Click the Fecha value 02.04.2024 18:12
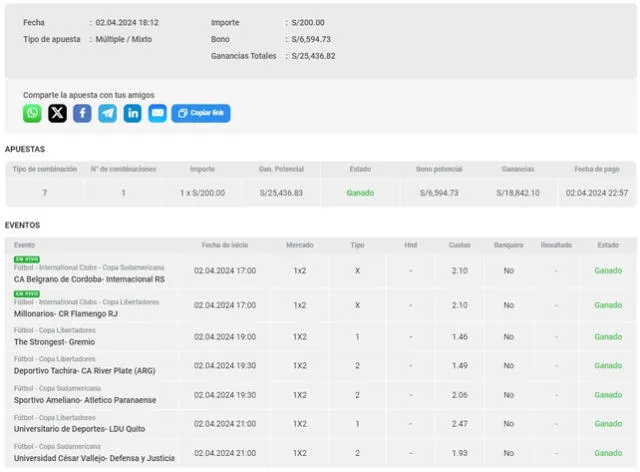Viewport: 640px width, 472px height. click(127, 22)
